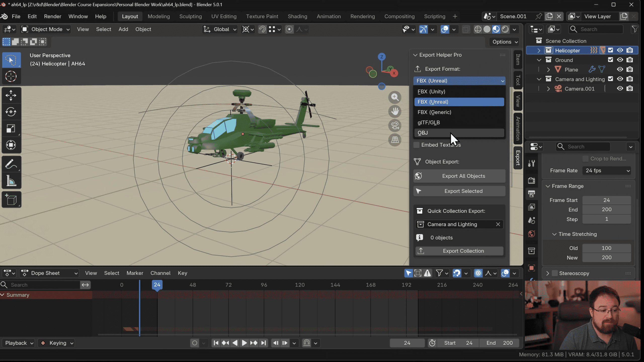Pick the Measure tool
644x362 pixels.
coord(11,181)
